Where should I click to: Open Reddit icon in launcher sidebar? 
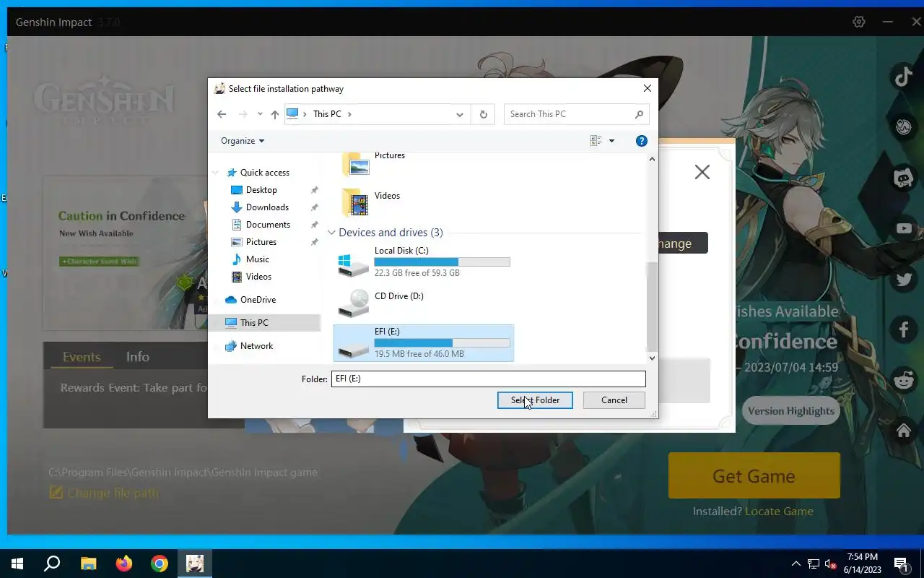[x=904, y=379]
